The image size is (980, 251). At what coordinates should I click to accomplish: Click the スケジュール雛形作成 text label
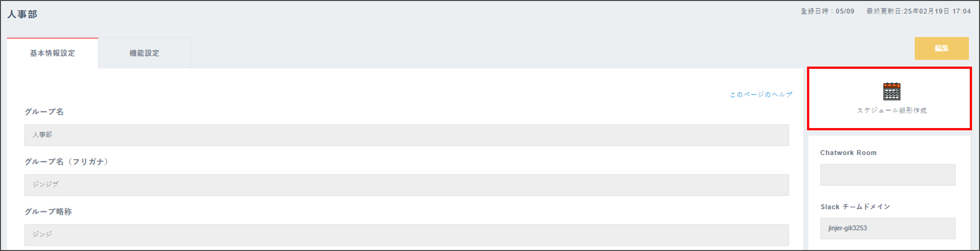tap(891, 110)
